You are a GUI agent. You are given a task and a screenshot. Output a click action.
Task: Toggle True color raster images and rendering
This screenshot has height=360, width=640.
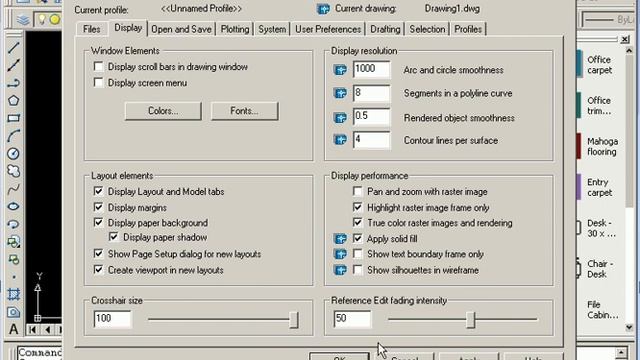[x=358, y=223]
